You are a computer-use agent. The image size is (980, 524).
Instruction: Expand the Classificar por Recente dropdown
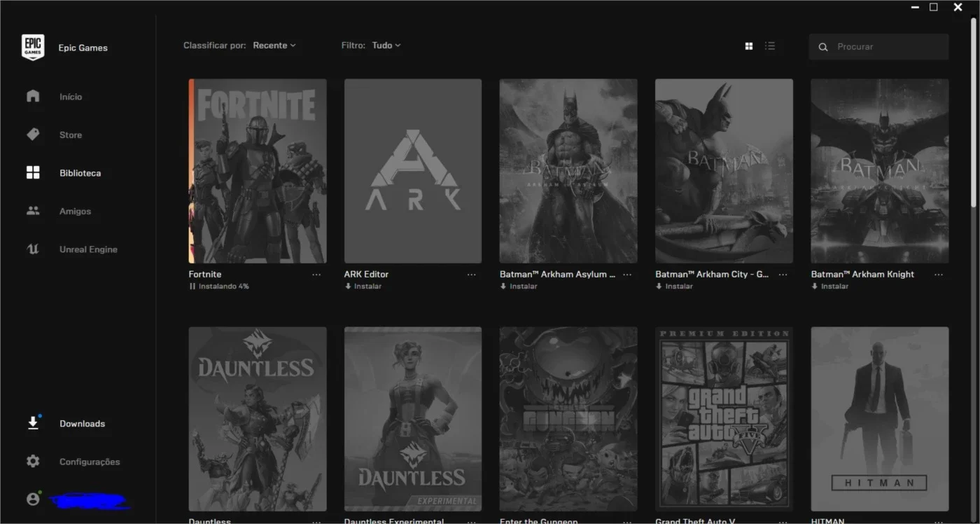tap(274, 46)
